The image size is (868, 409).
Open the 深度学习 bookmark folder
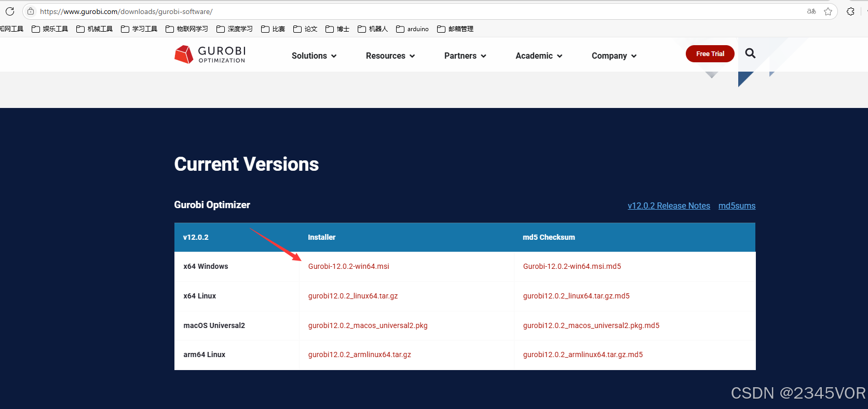(235, 29)
